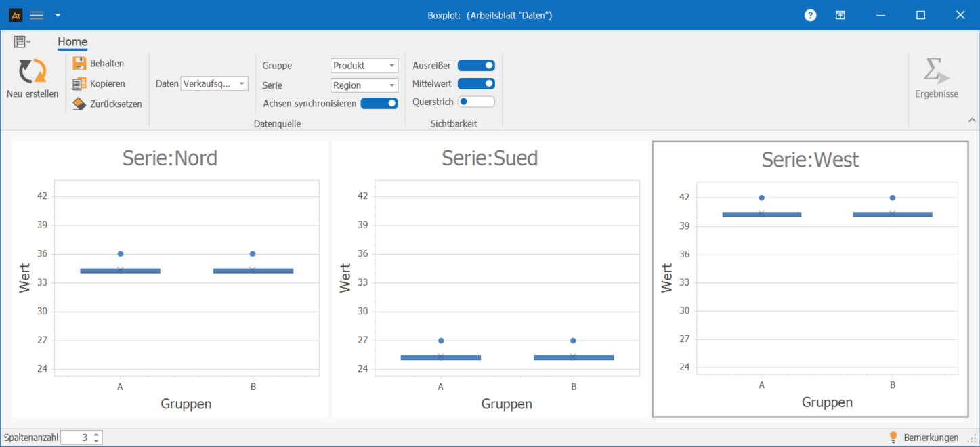Expand the Serie dropdown showing Region
Image resolution: width=980 pixels, height=447 pixels.
click(x=364, y=85)
